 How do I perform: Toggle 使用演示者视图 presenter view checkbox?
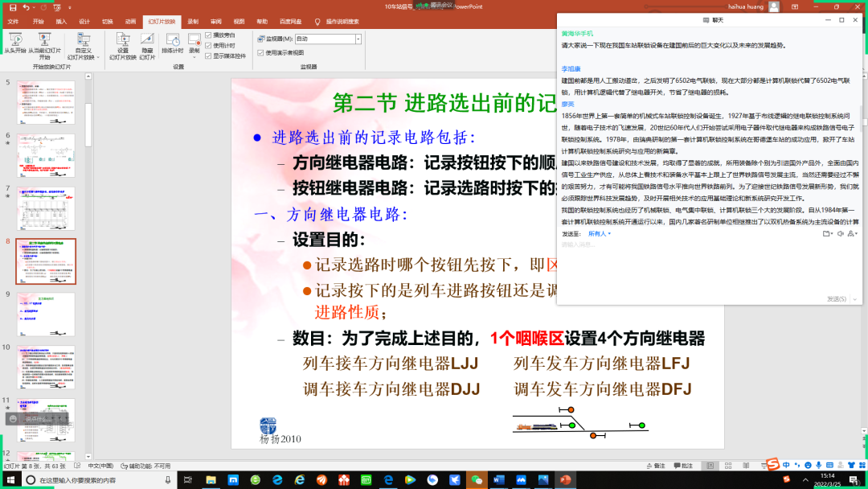260,52
